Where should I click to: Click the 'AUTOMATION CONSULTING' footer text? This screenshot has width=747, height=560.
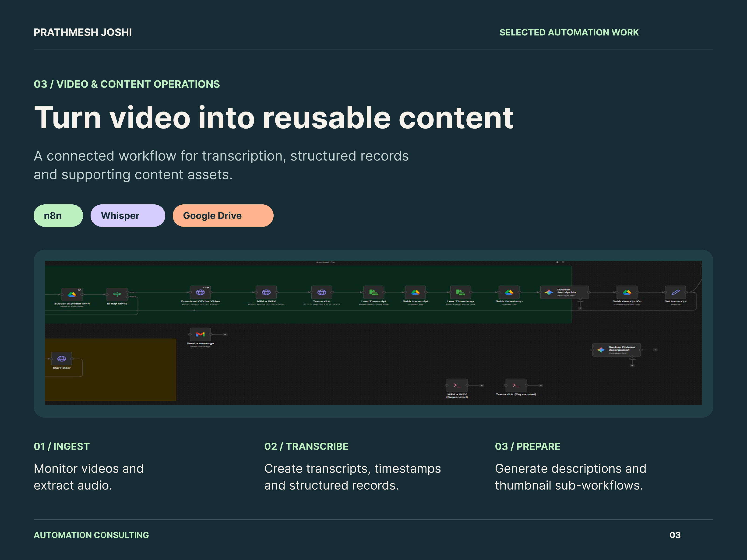point(91,535)
